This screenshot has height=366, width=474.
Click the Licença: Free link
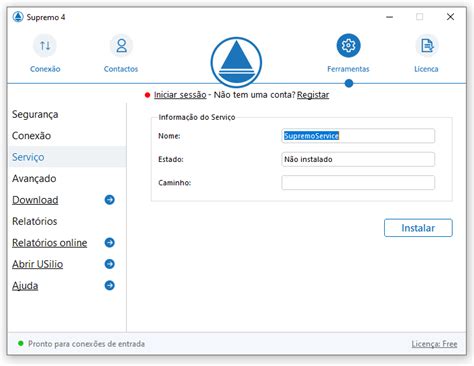[x=434, y=344]
